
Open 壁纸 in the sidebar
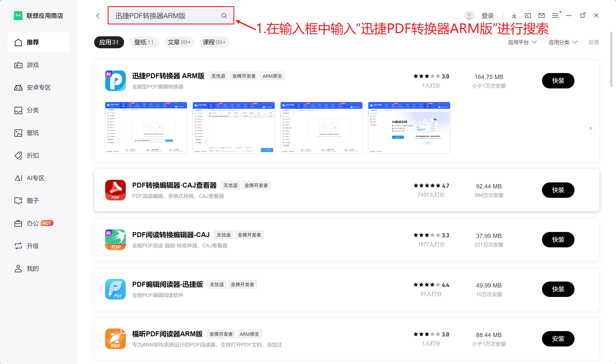38,133
